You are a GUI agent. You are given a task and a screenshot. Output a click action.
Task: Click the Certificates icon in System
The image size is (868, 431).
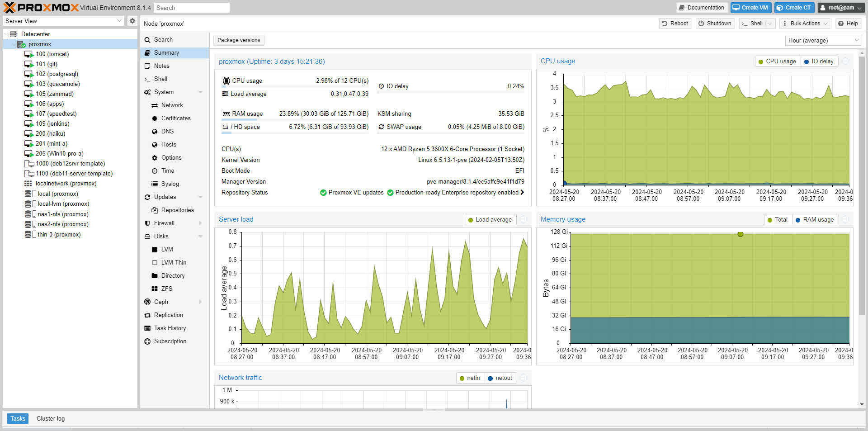pyautogui.click(x=155, y=118)
